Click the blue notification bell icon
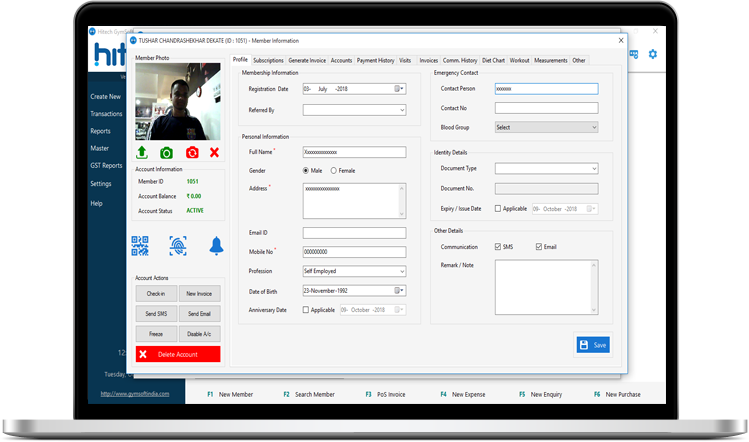This screenshot has height=442, width=749. tap(216, 246)
